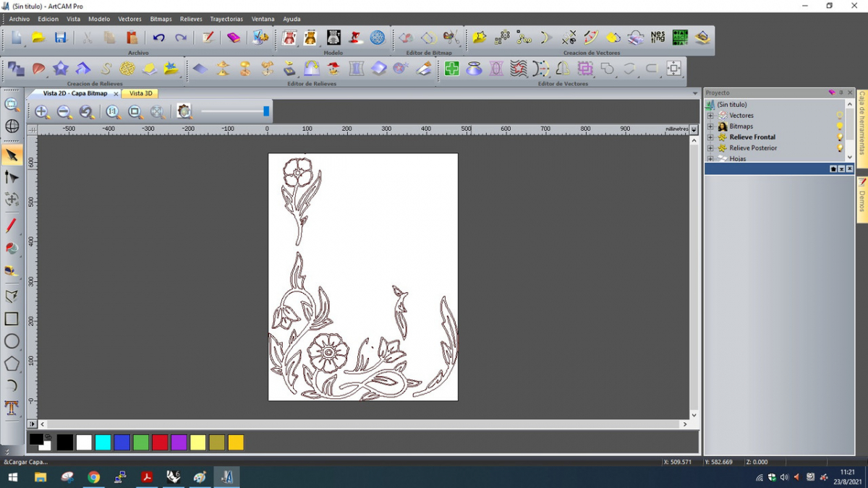Click the Undo arrow icon
868x488 pixels.
point(158,38)
